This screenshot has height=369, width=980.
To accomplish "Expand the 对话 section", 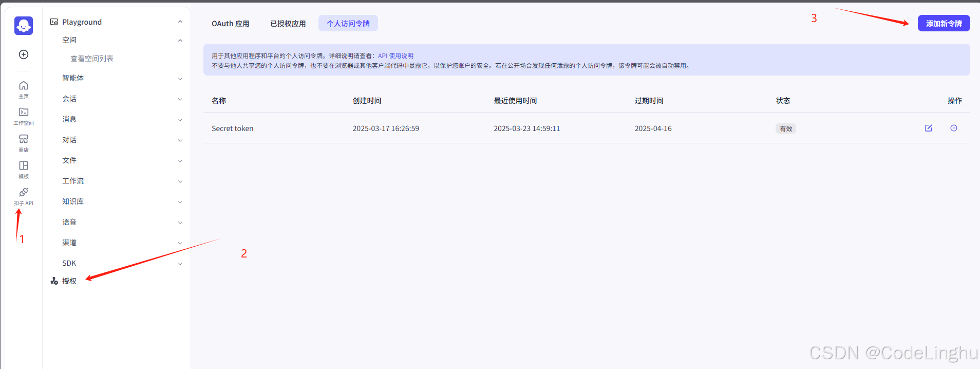I will tap(180, 140).
